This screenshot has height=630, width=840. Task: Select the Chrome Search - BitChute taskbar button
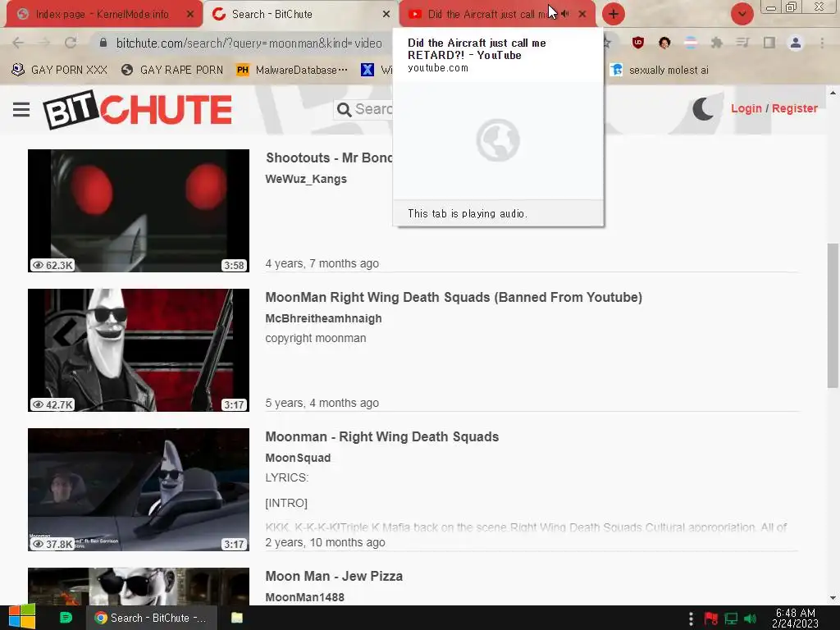tap(151, 618)
